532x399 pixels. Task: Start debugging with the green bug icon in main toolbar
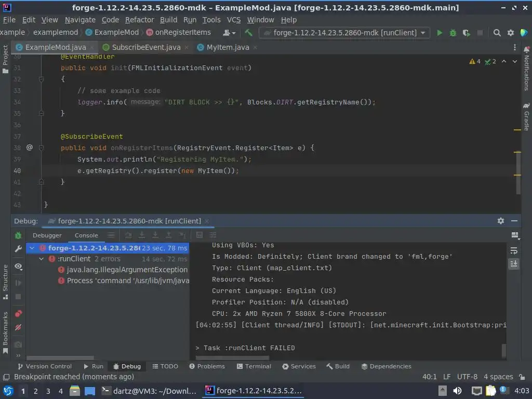click(453, 33)
